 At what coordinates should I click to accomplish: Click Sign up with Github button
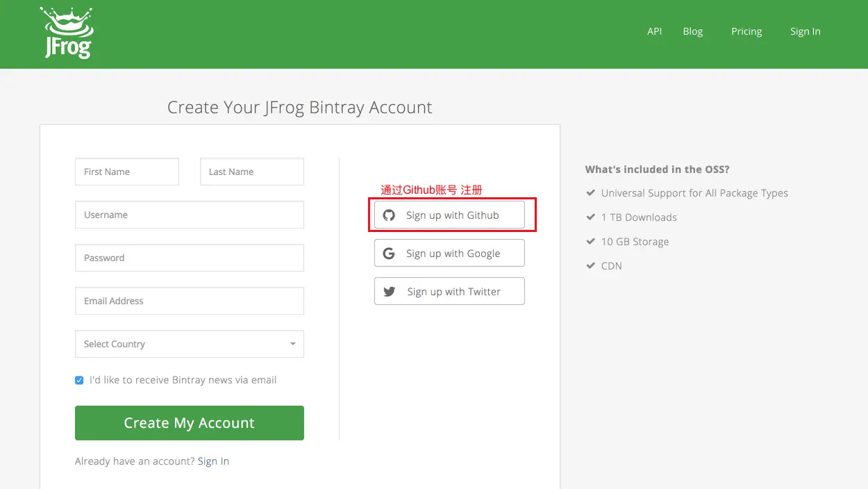coord(449,215)
